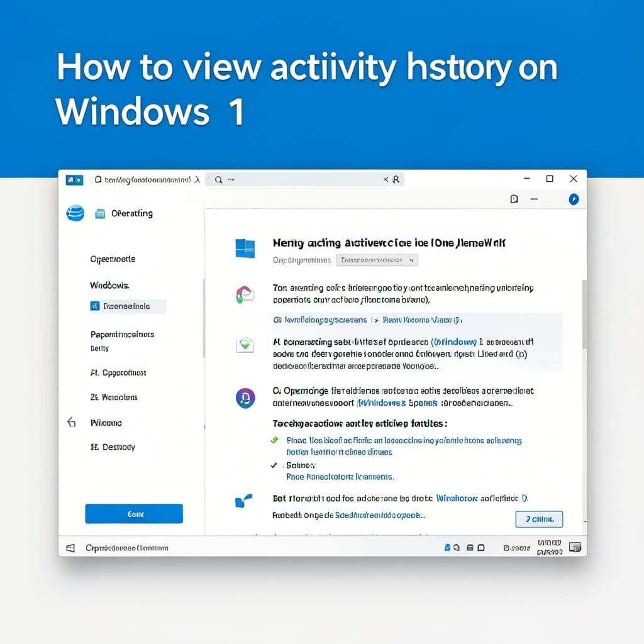
Task: Open the notification icon at the taskbar's end
Action: tap(575, 548)
